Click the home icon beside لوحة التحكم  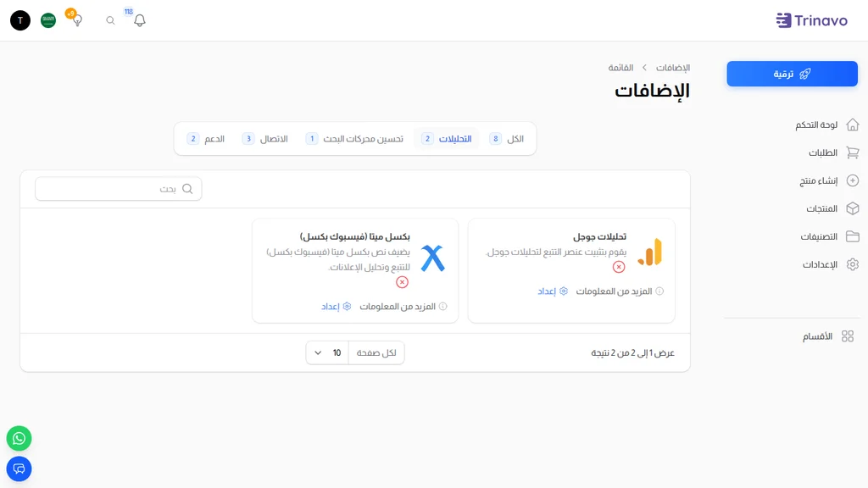853,125
